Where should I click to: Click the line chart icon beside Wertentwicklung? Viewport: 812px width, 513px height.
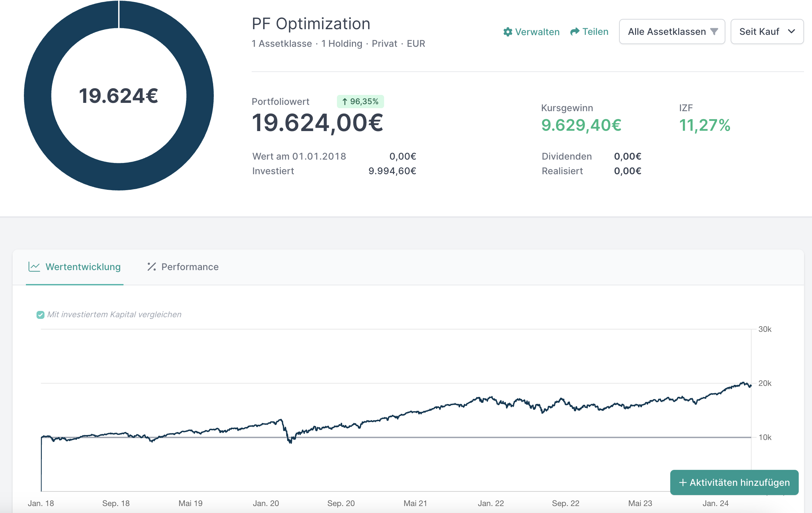pyautogui.click(x=34, y=266)
